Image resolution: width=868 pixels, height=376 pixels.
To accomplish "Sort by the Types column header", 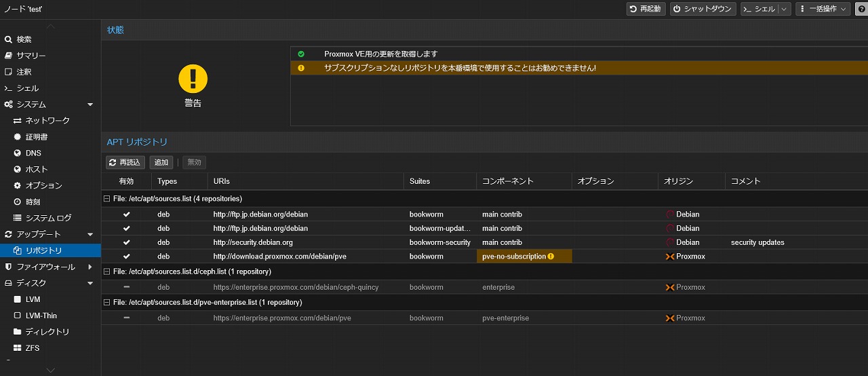I will [180, 181].
